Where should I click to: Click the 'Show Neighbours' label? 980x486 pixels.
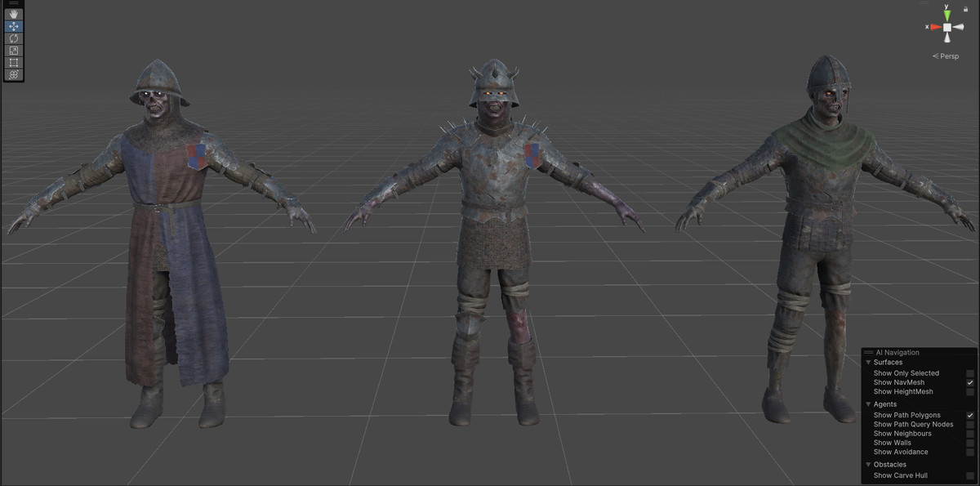[x=902, y=434]
